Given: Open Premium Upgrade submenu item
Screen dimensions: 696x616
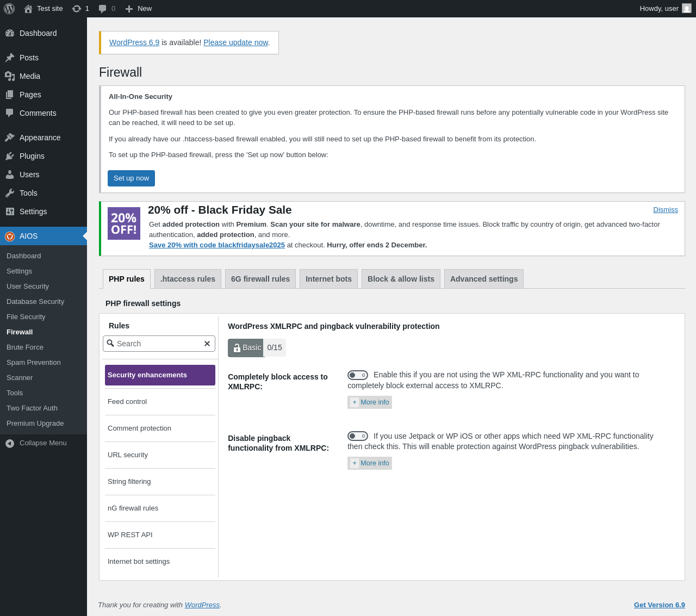Looking at the screenshot, I should point(43,424).
